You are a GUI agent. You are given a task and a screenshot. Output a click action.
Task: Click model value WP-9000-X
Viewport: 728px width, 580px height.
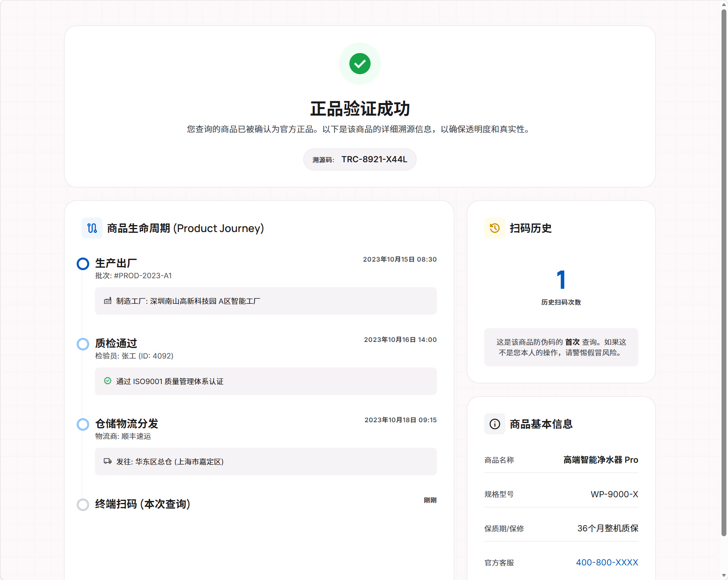[614, 494]
